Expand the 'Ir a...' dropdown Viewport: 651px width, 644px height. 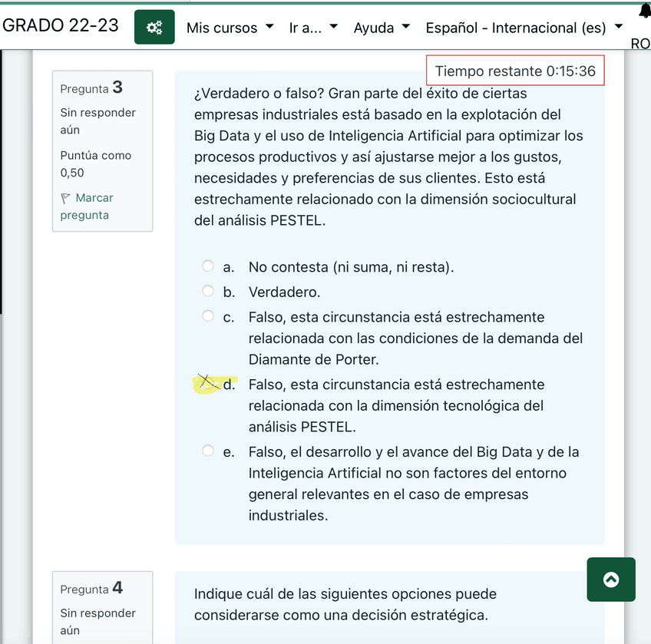[313, 28]
